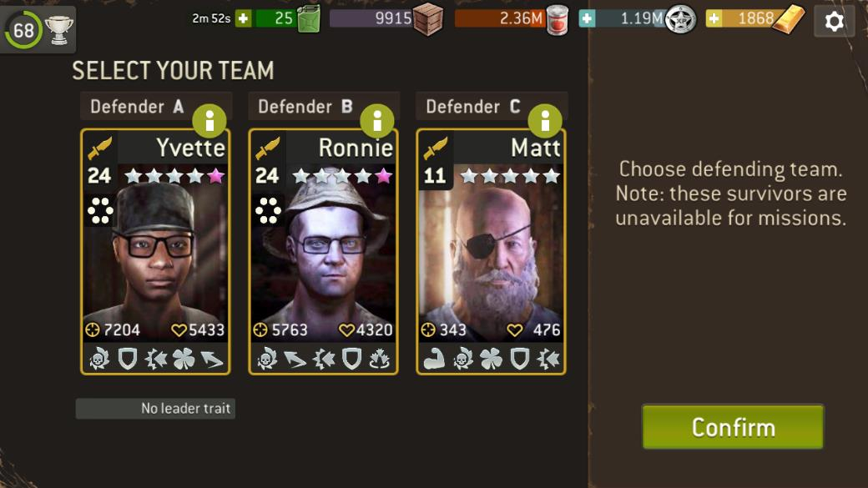Tap the gas canister icon
868x488 pixels.
click(x=309, y=19)
